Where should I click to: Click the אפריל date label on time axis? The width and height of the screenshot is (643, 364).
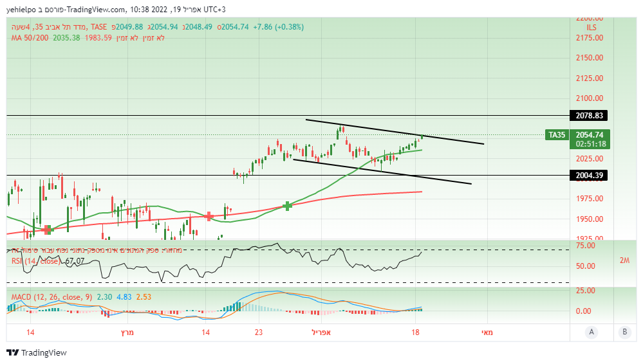click(x=321, y=332)
